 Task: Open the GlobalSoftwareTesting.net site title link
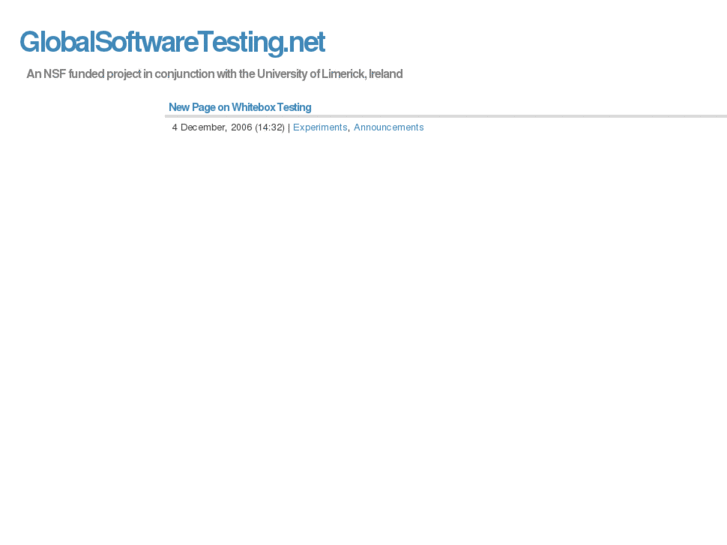click(172, 42)
